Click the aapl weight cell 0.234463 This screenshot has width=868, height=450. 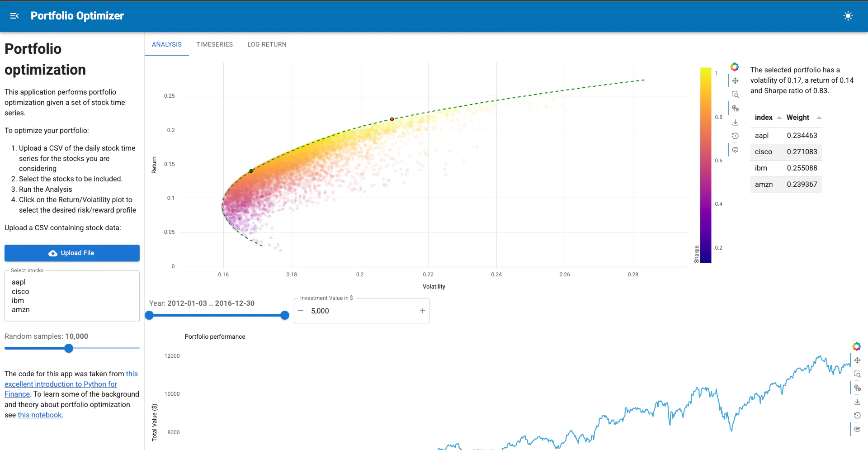click(x=802, y=136)
